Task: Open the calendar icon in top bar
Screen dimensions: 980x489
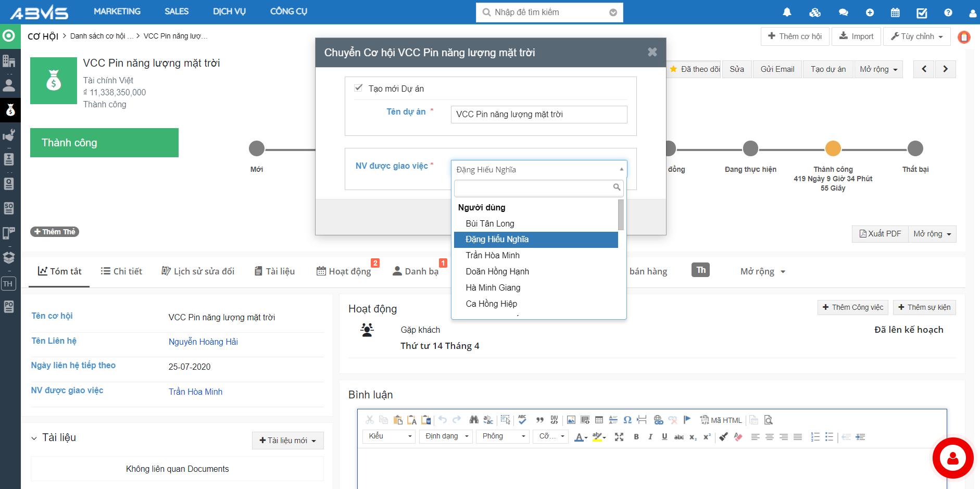Action: pyautogui.click(x=895, y=12)
